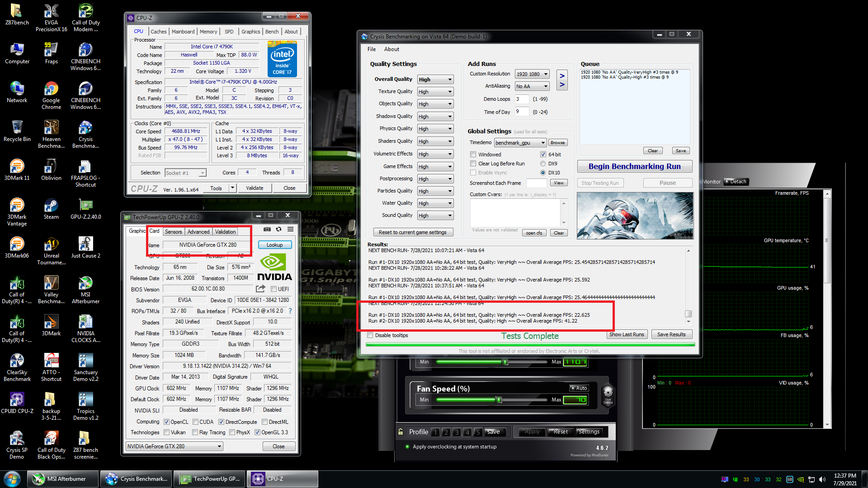This screenshot has height=488, width=868.
Task: Select the DX10 radio button
Action: (543, 173)
